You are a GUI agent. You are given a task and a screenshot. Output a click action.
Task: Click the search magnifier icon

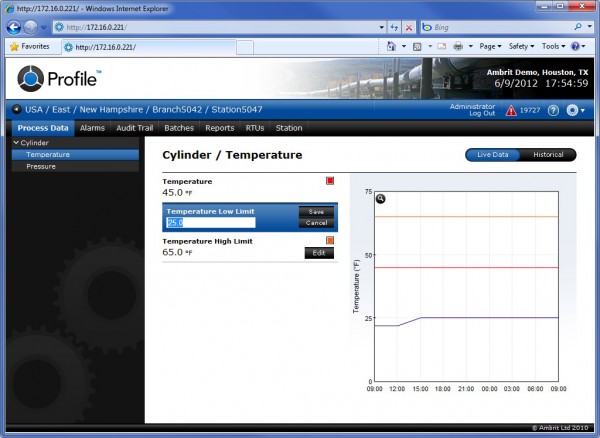[x=578, y=27]
